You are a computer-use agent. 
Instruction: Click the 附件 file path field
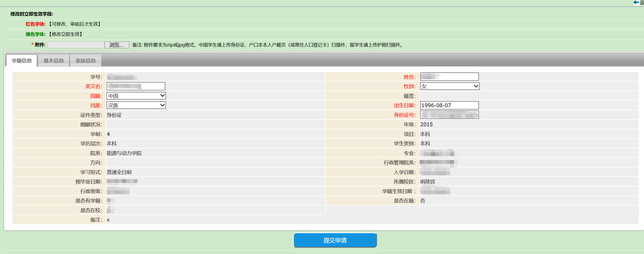pyautogui.click(x=76, y=45)
